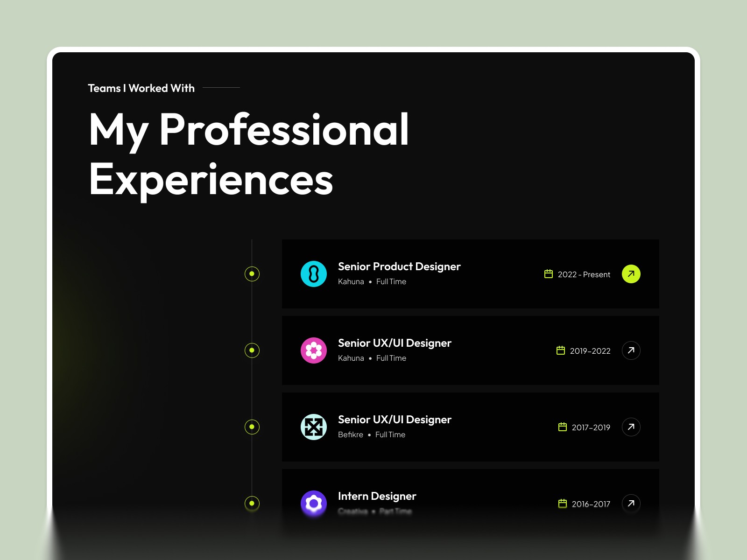Image resolution: width=747 pixels, height=560 pixels.
Task: Click the Intern Designer title
Action: pos(377,496)
